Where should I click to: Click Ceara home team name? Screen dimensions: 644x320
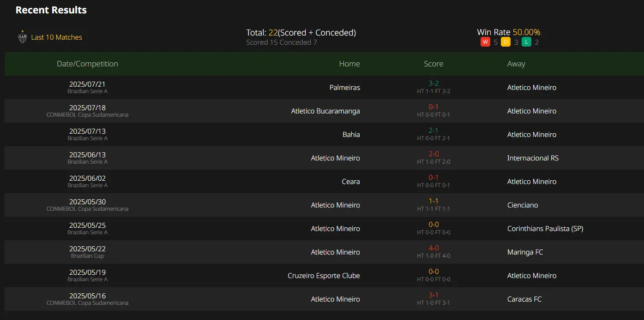point(351,181)
